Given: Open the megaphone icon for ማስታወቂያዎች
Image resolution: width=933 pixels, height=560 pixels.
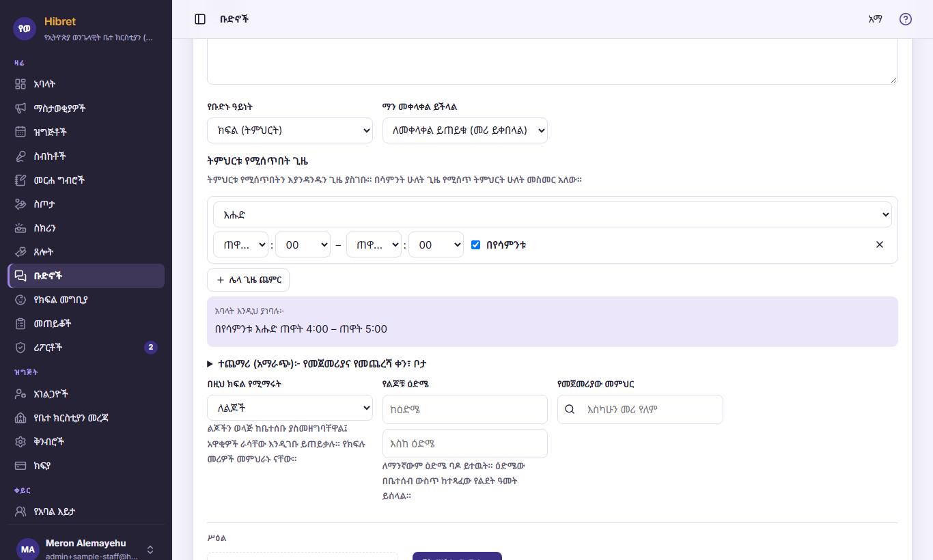Looking at the screenshot, I should (x=20, y=108).
